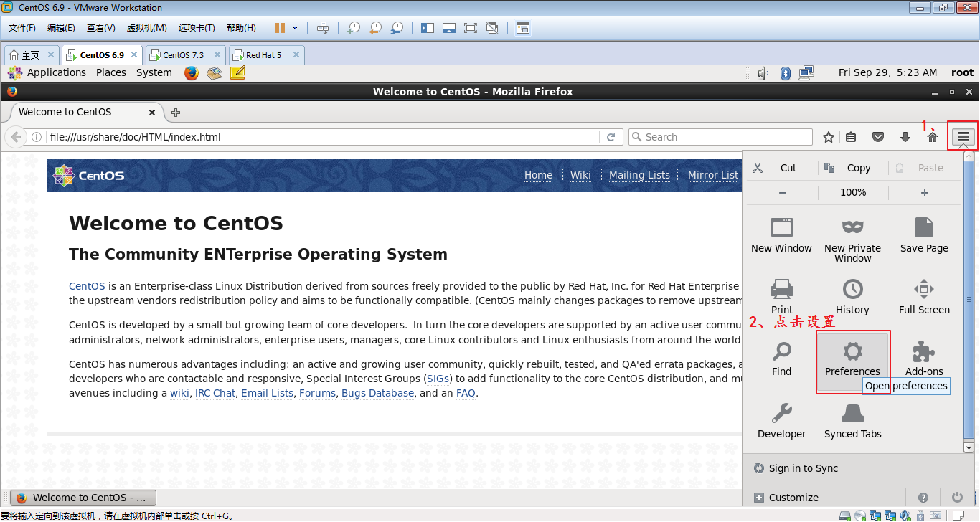Image resolution: width=980 pixels, height=522 pixels.
Task: Zoom in with the plus button
Action: 924,192
